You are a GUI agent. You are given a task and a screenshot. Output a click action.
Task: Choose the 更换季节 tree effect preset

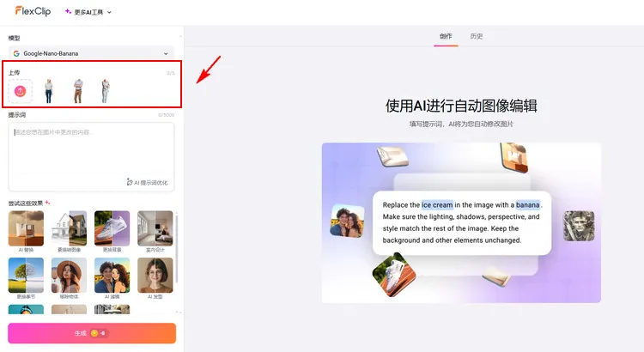pos(24,276)
